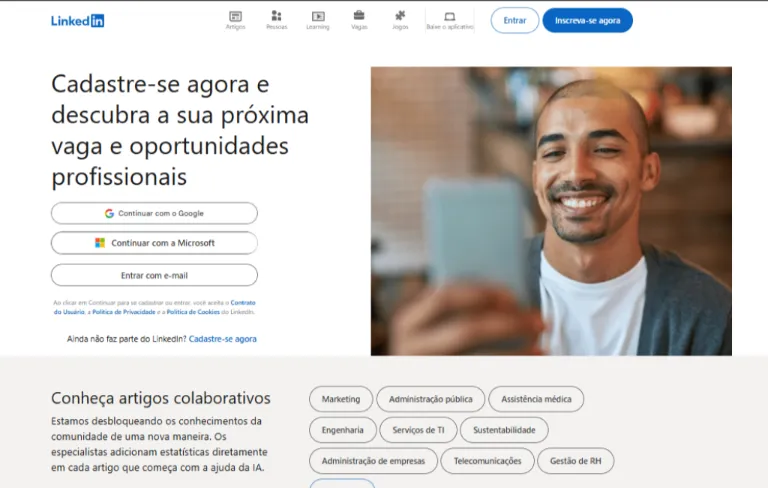Select the Administração pública topic chip

click(x=431, y=399)
